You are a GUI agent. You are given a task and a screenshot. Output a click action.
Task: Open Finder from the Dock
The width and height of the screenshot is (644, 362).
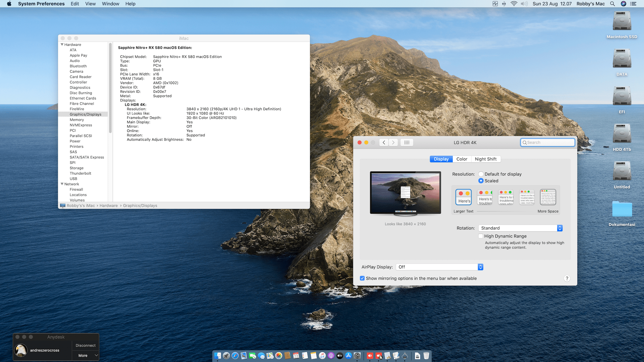click(x=218, y=356)
